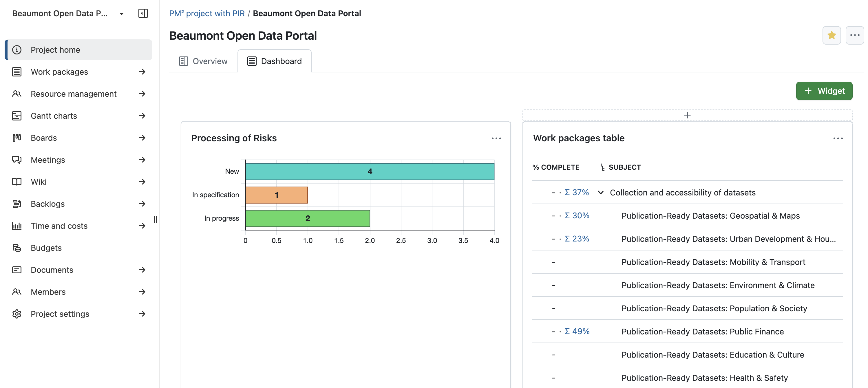Open Publication-Ready Datasets: Public Finance

pyautogui.click(x=703, y=332)
